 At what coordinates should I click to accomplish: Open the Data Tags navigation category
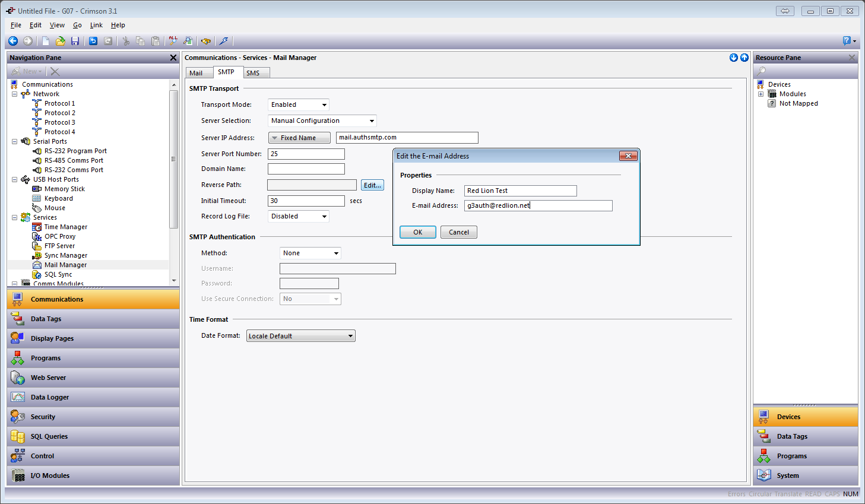coord(93,319)
